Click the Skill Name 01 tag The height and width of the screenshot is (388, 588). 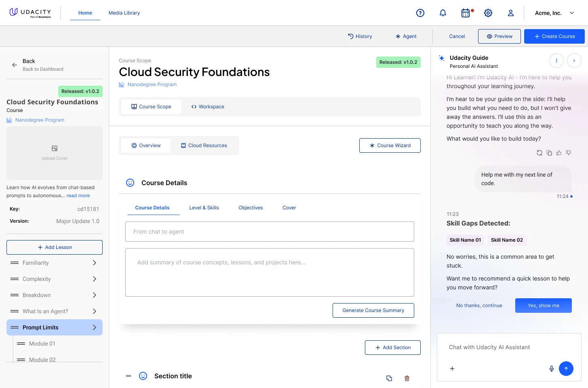(x=466, y=240)
